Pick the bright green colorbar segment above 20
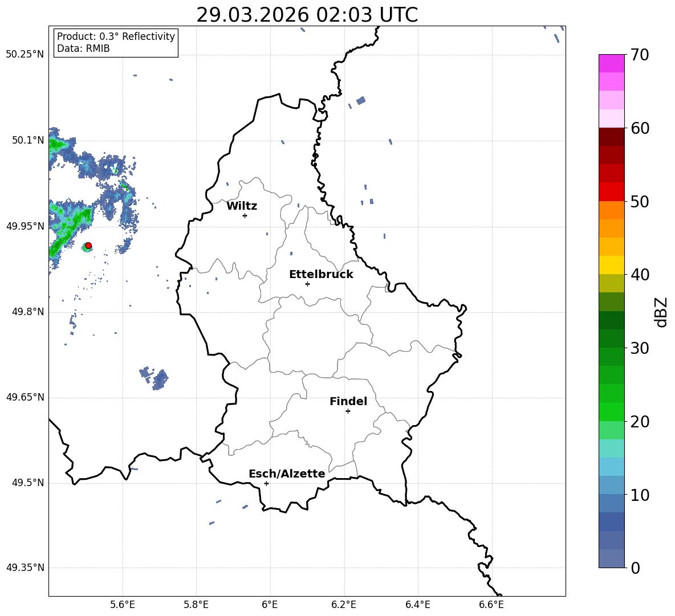The image size is (675, 616). [x=612, y=411]
